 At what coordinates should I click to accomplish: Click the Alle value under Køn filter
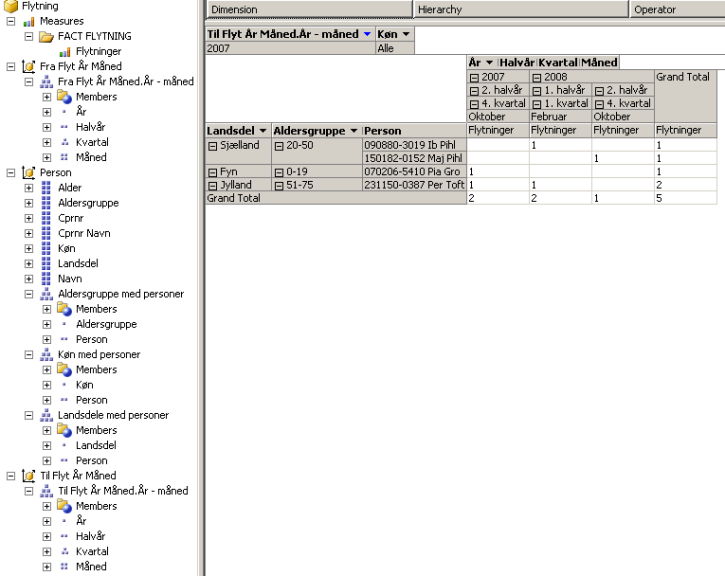click(x=395, y=48)
